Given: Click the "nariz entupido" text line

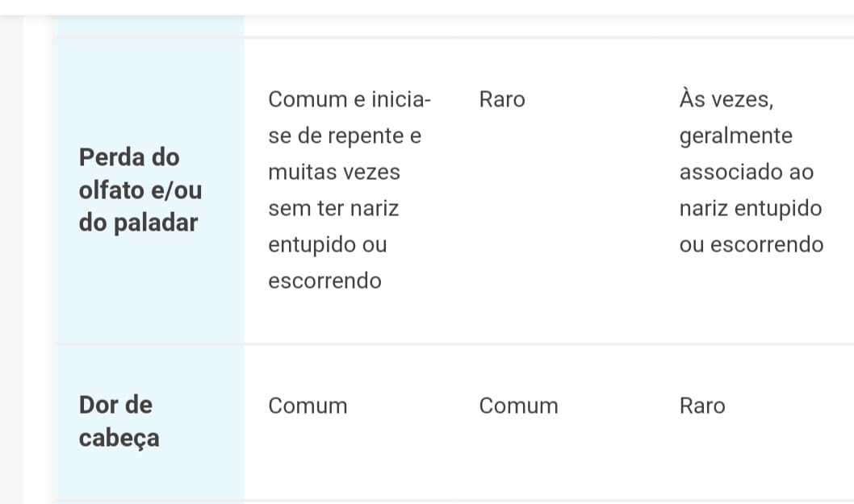Looking at the screenshot, I should (750, 208).
